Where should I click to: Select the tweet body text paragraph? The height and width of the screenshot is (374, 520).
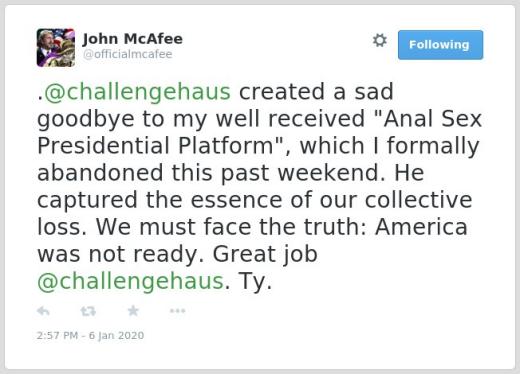[259, 187]
